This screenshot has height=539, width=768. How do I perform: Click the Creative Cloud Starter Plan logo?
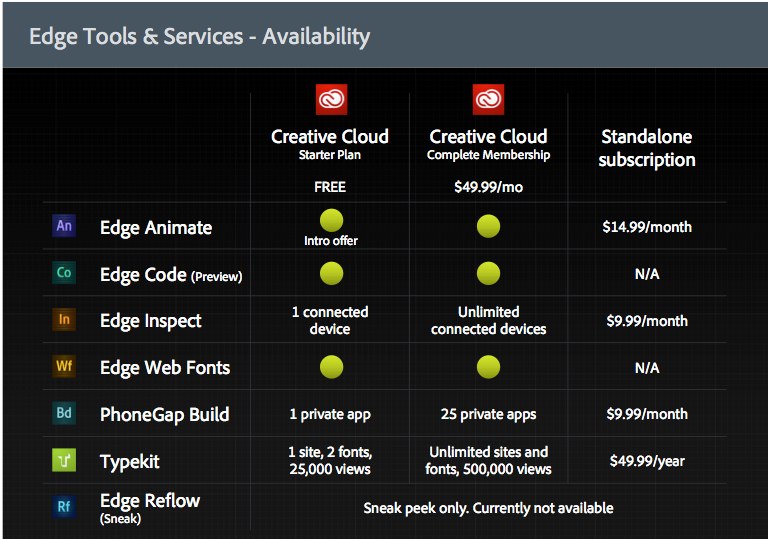(331, 100)
